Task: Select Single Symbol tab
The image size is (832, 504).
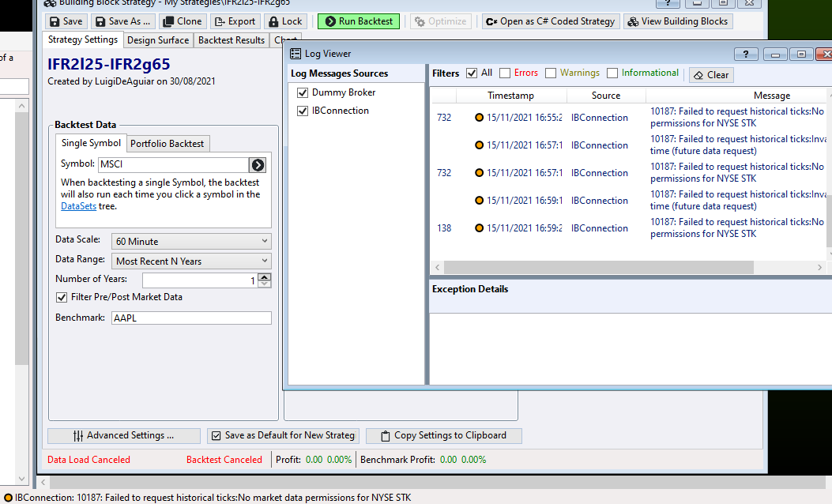Action: point(91,143)
